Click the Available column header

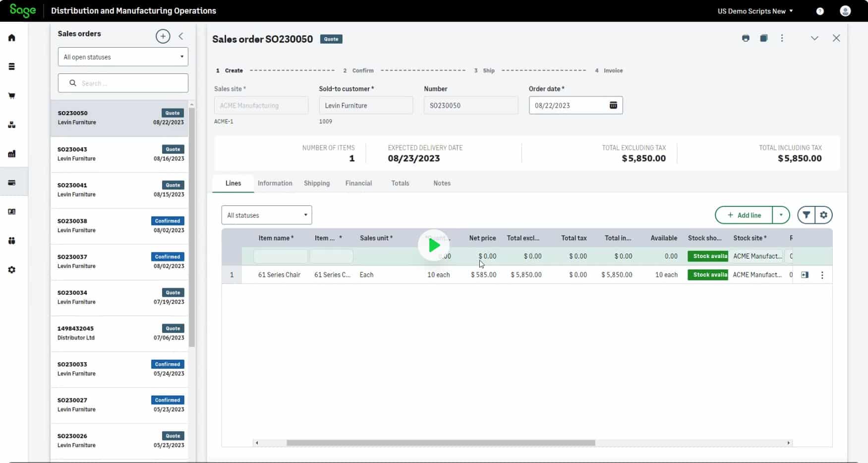(x=664, y=238)
